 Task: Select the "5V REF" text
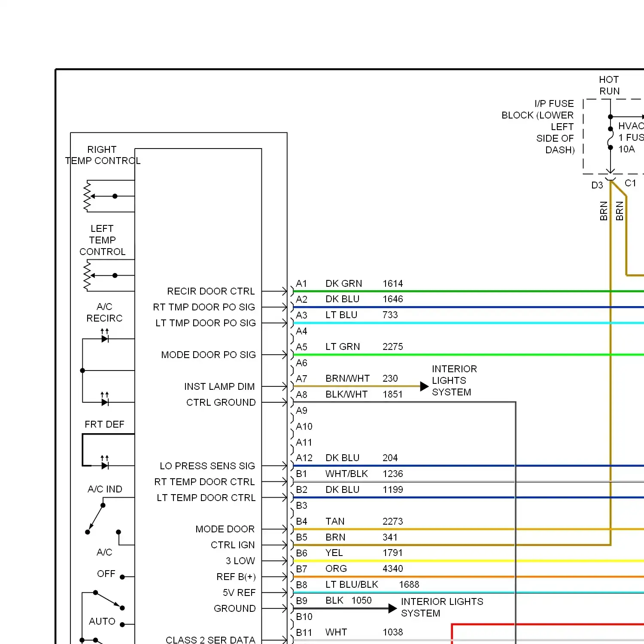239,592
